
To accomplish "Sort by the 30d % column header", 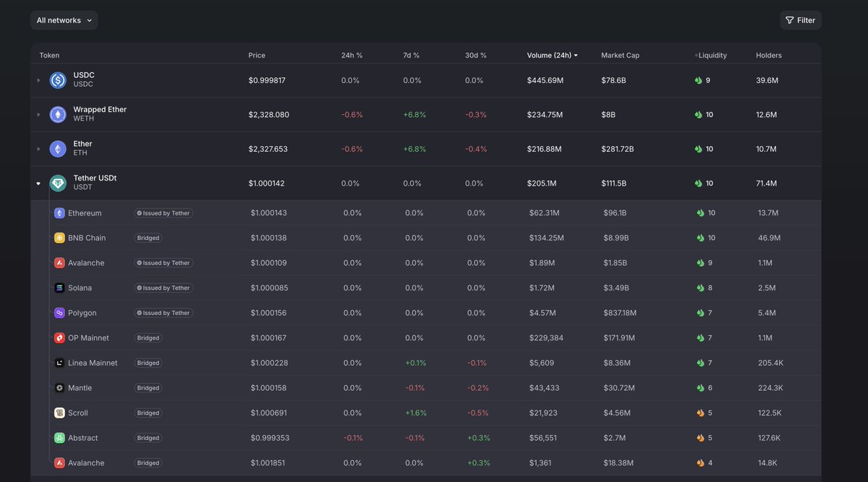I will pyautogui.click(x=475, y=56).
